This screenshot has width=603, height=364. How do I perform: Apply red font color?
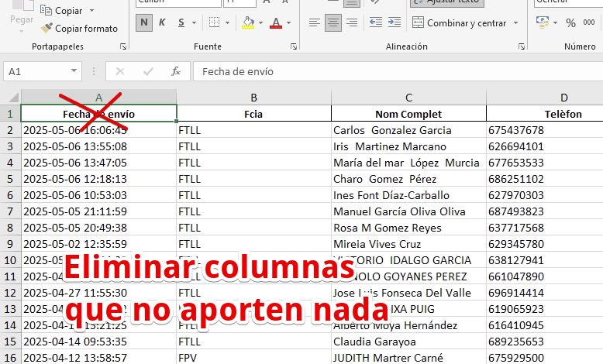click(276, 22)
